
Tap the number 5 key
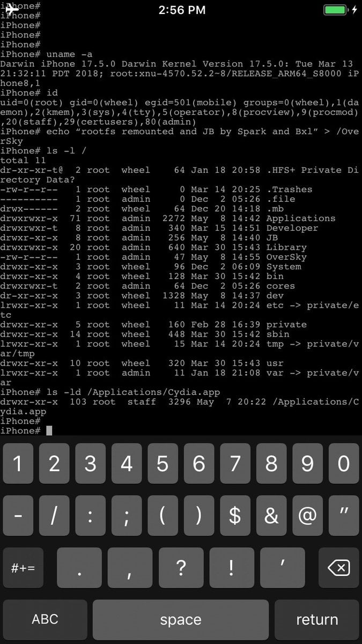click(x=162, y=463)
